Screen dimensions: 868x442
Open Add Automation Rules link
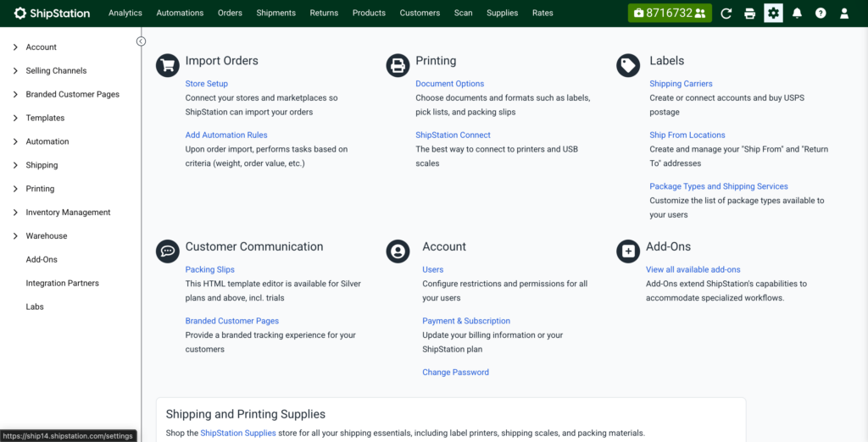[226, 135]
